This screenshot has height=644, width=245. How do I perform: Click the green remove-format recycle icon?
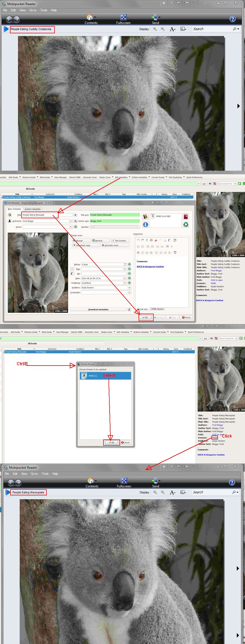[x=186, y=224]
